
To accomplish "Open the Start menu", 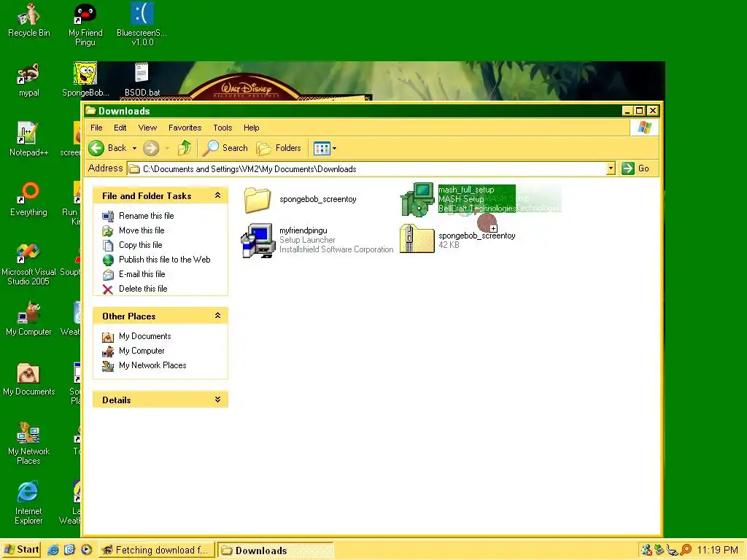I will tap(21, 550).
